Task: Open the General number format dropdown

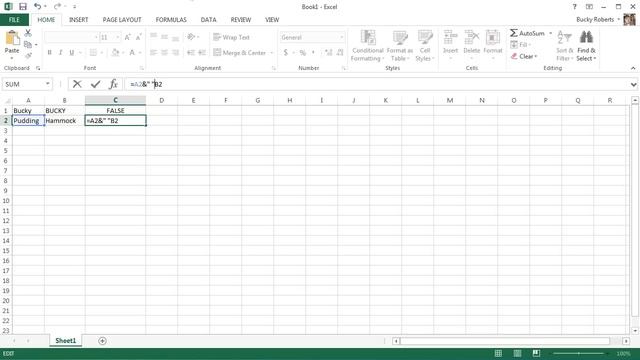Action: 342,37
